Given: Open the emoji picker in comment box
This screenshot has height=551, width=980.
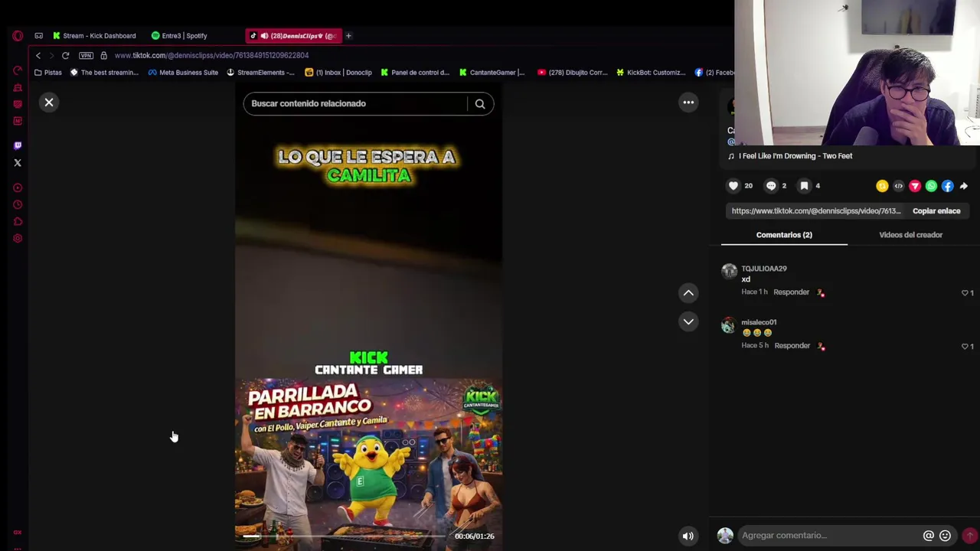Looking at the screenshot, I should (x=945, y=536).
